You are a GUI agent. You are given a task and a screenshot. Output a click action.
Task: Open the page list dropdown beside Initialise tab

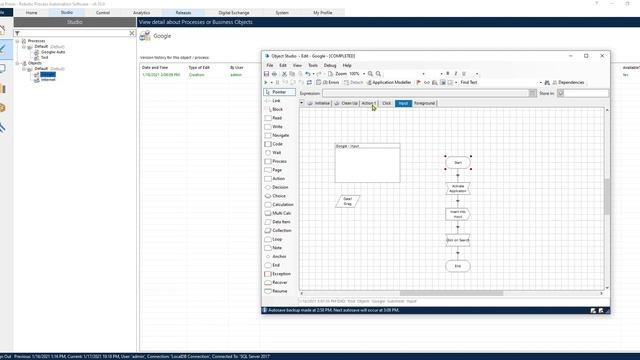[302, 103]
